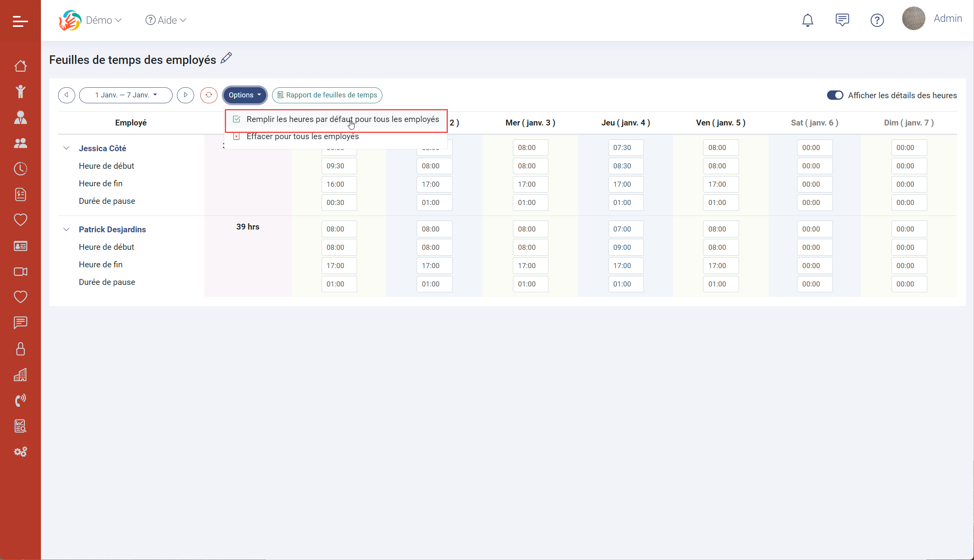Open the settings gears icon in sidebar
Screen dimensions: 974x560
point(20,452)
